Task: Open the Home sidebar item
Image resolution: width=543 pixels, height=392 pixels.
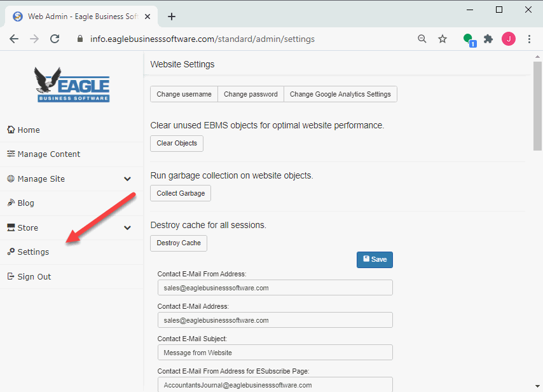Action: (x=29, y=130)
